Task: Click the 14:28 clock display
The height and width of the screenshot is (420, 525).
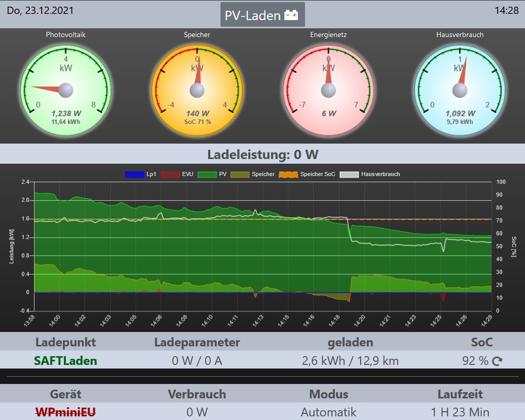Action: [x=506, y=10]
